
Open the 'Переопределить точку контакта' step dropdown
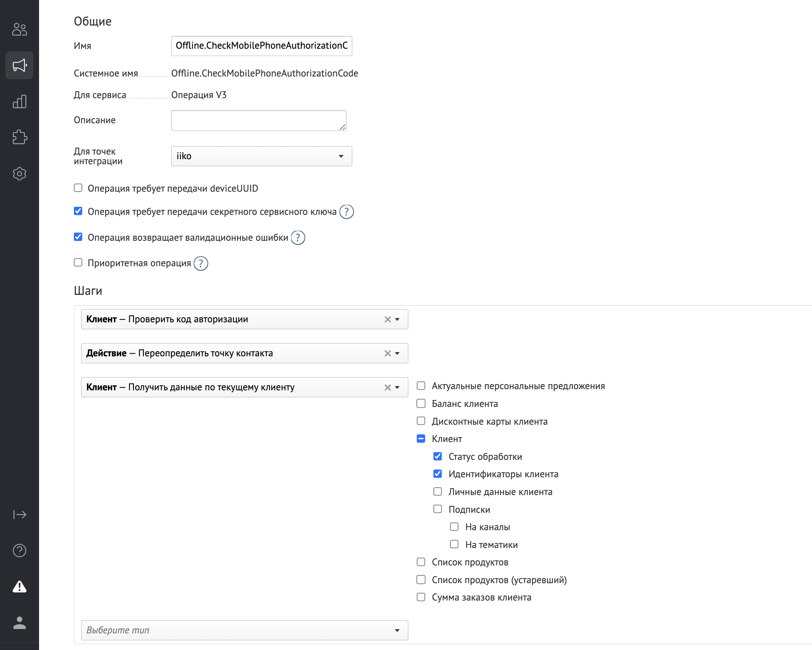coord(397,353)
